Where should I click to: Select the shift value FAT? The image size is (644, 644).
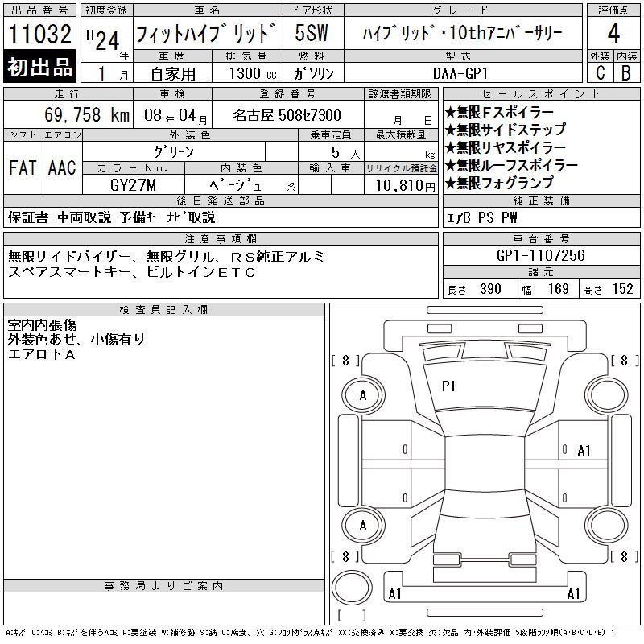(23, 167)
